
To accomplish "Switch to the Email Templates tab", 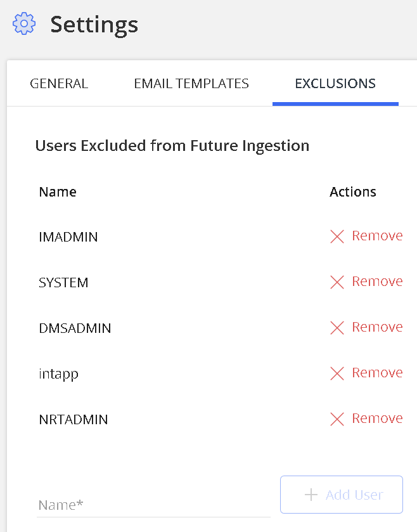I will pos(191,84).
